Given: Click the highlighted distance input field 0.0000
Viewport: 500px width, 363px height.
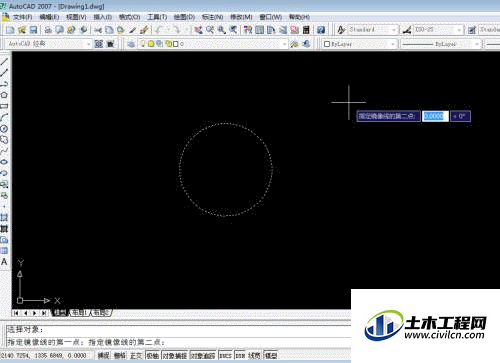Looking at the screenshot, I should click(435, 116).
